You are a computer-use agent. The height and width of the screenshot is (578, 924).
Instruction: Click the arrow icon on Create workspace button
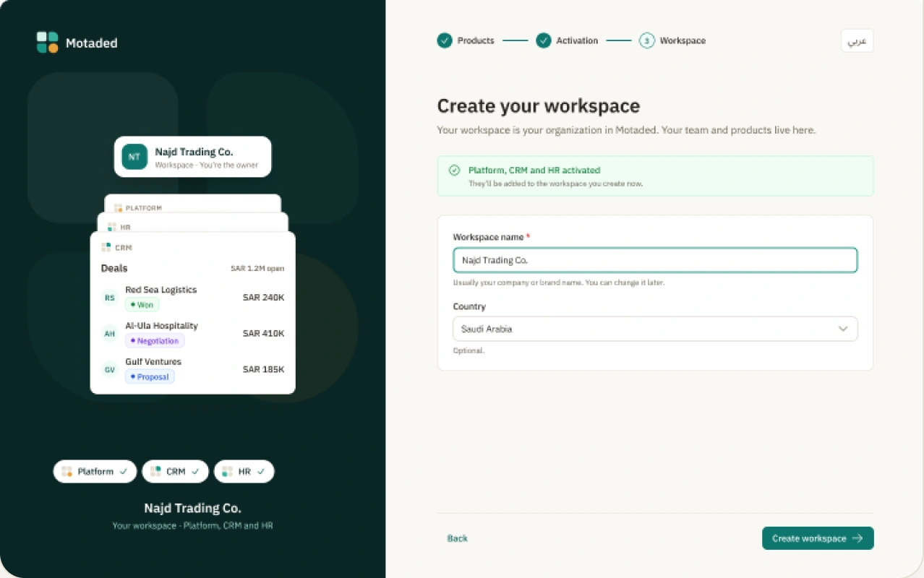857,538
